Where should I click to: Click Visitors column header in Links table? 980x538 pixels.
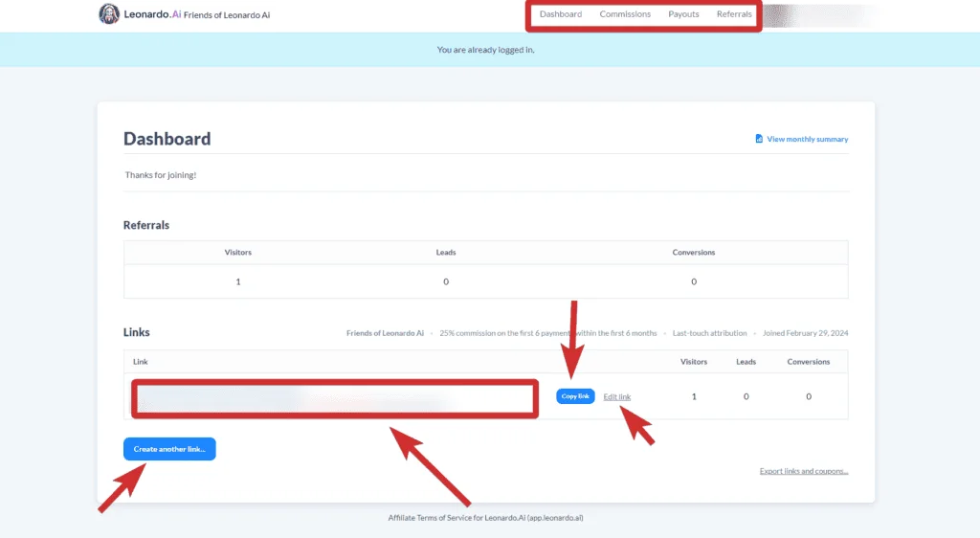[694, 362]
